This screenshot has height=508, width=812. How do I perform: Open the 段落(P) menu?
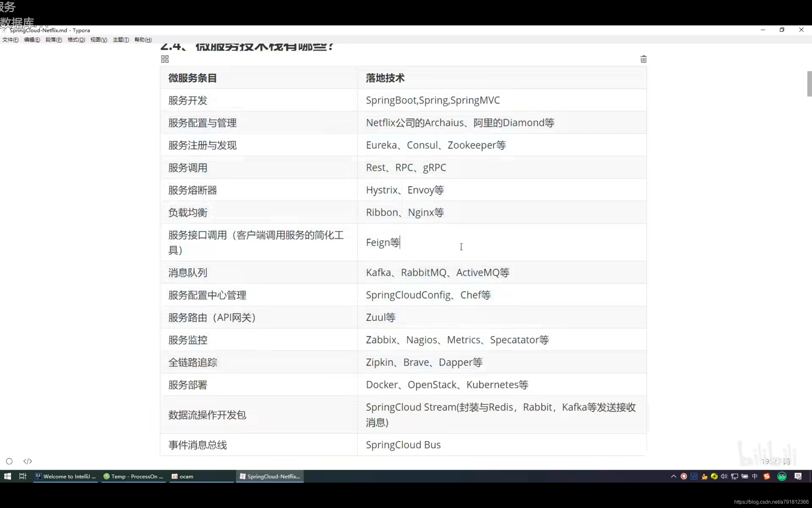coord(54,40)
